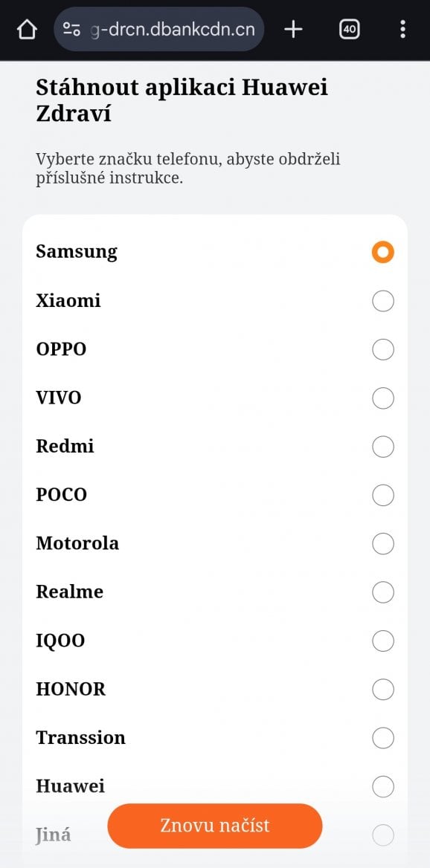430x868 pixels.
Task: Pick Huawei as phone brand
Action: pyautogui.click(x=382, y=786)
